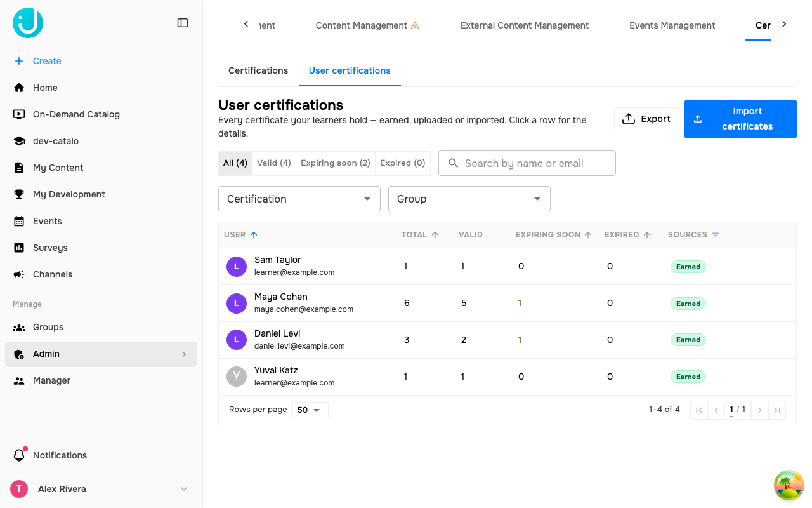Expand Alex Rivera account menu
Image resolution: width=812 pixels, height=508 pixels.
pos(184,489)
